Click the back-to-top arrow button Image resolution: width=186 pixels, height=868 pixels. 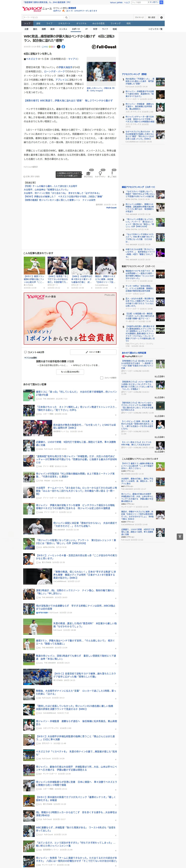(180, 537)
